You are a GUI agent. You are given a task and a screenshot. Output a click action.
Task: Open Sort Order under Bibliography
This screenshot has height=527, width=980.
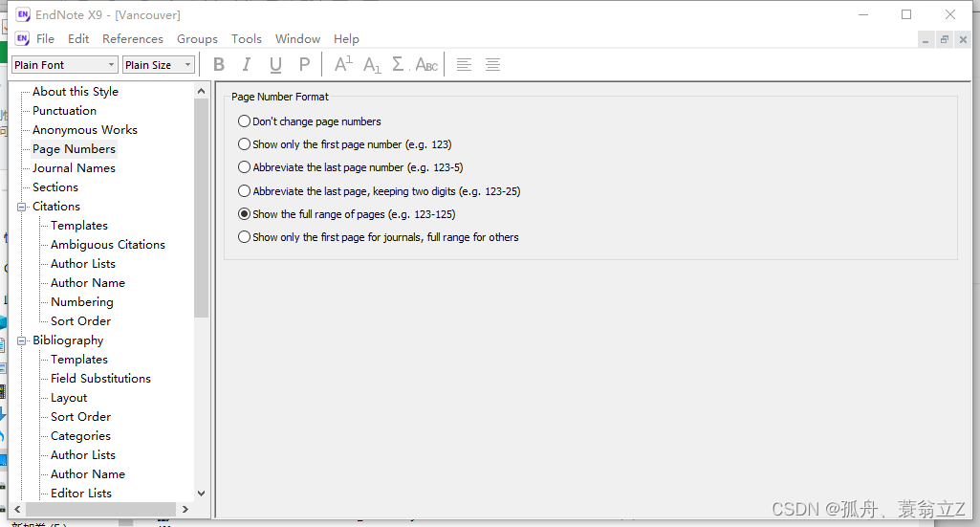coord(80,416)
